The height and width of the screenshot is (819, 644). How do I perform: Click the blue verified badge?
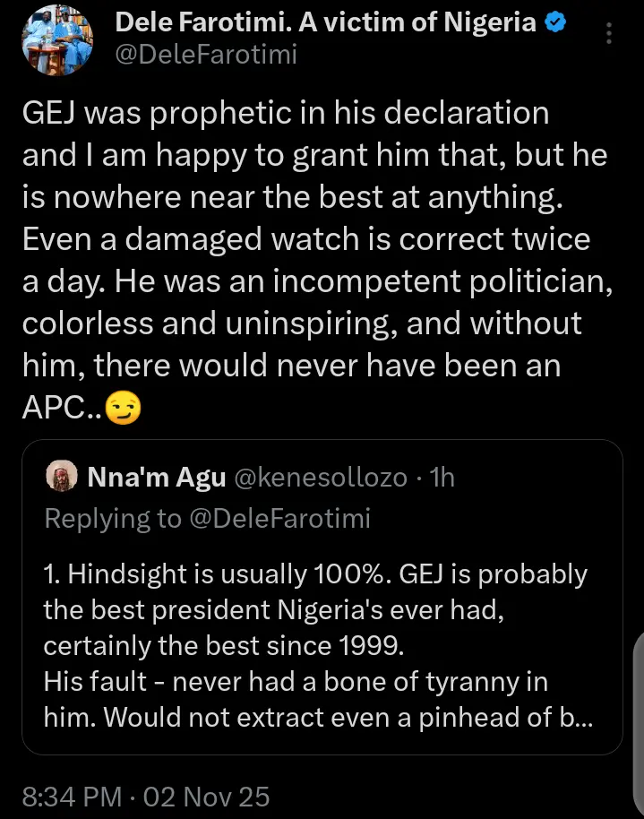pos(555,24)
